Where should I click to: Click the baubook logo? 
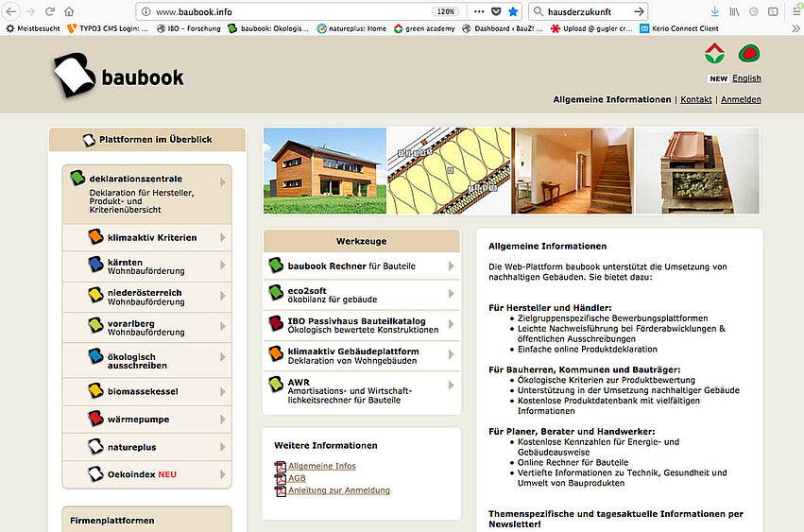(x=118, y=77)
